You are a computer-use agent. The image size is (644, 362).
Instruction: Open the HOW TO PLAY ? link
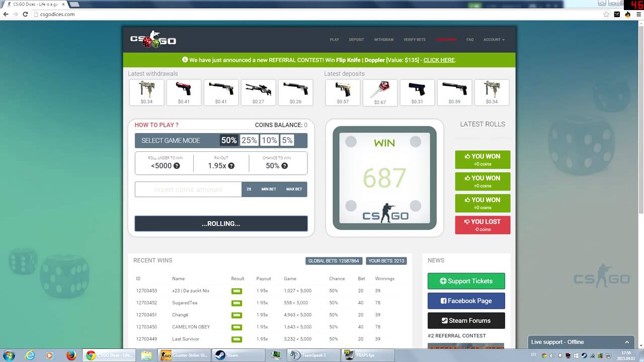(156, 125)
